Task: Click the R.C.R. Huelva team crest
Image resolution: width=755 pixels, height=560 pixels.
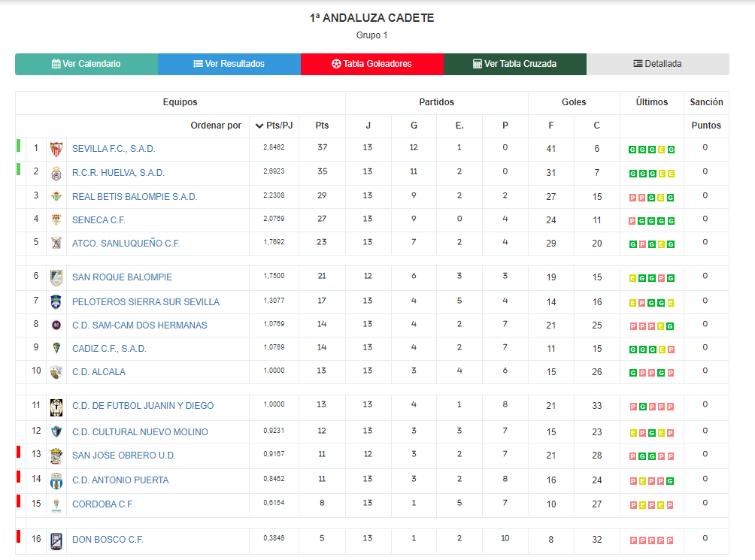Action: 56,173
